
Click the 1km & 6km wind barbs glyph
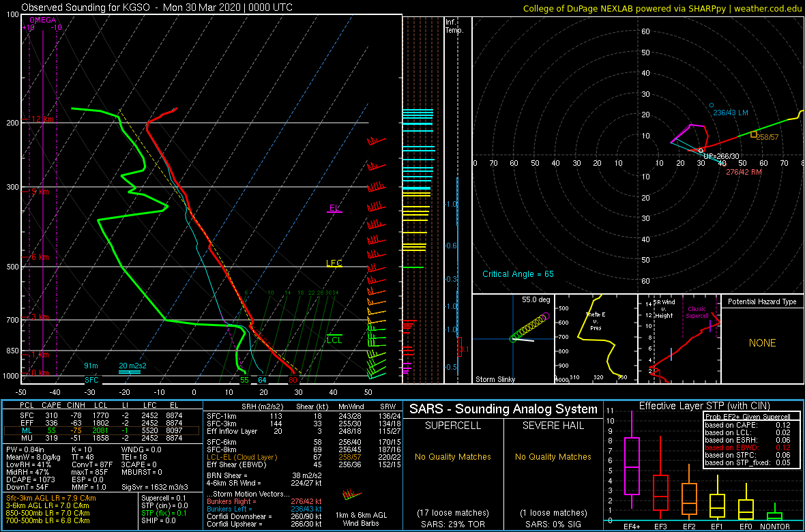[352, 494]
